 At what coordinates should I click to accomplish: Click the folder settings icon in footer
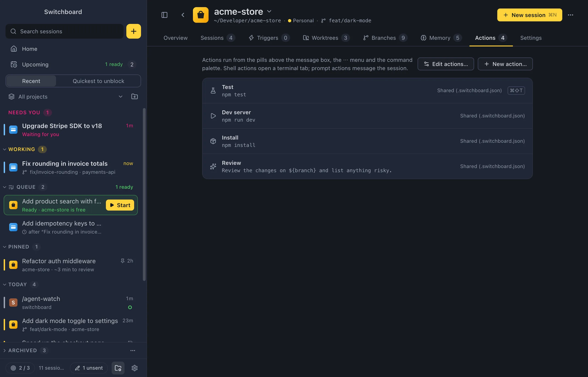[118, 368]
